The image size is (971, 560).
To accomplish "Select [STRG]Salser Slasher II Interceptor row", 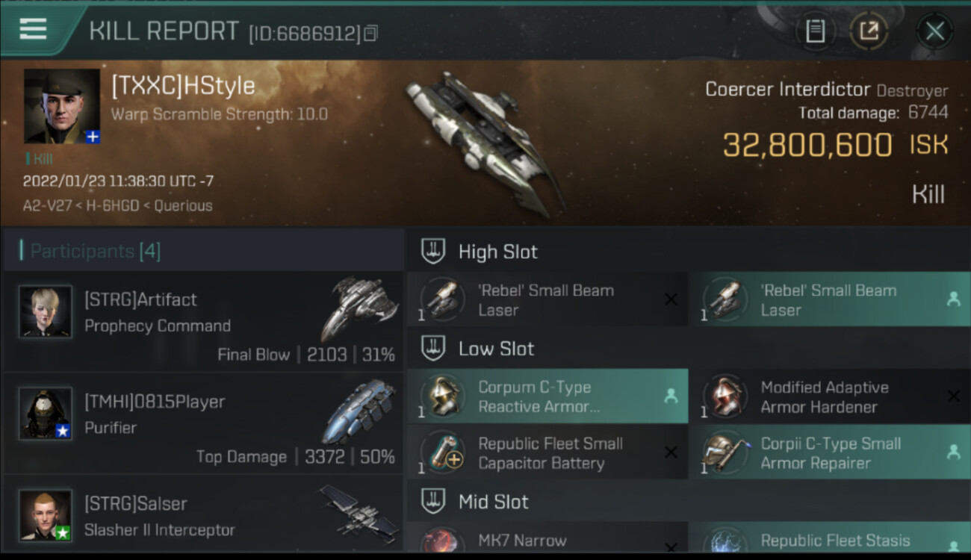I will tap(203, 515).
